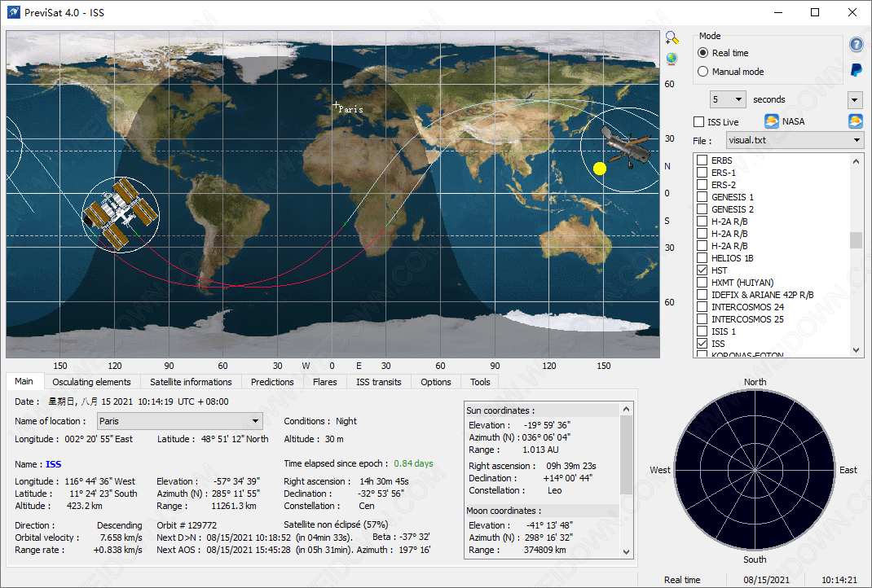Viewport: 872px width, 588px height.
Task: Click the blue ISS name link
Action: (54, 464)
